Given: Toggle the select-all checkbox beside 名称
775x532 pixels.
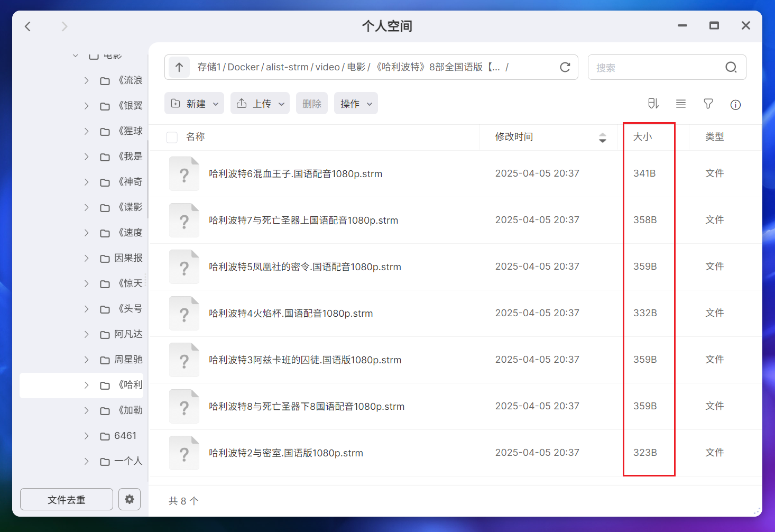Looking at the screenshot, I should (x=172, y=137).
